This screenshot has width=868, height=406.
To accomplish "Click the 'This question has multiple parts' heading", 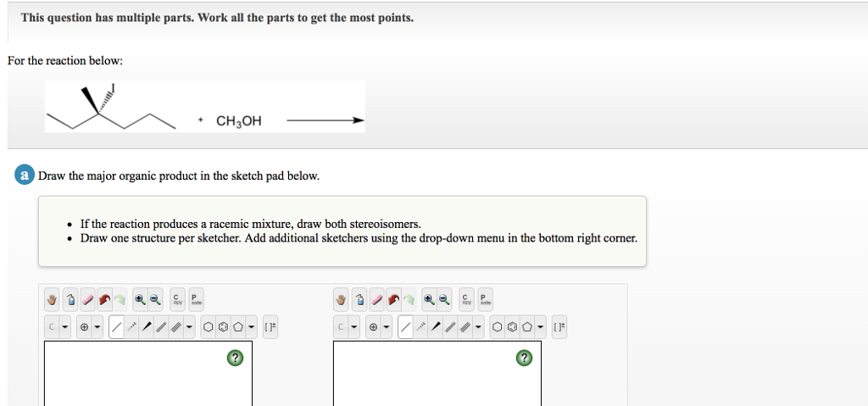I will tap(217, 18).
